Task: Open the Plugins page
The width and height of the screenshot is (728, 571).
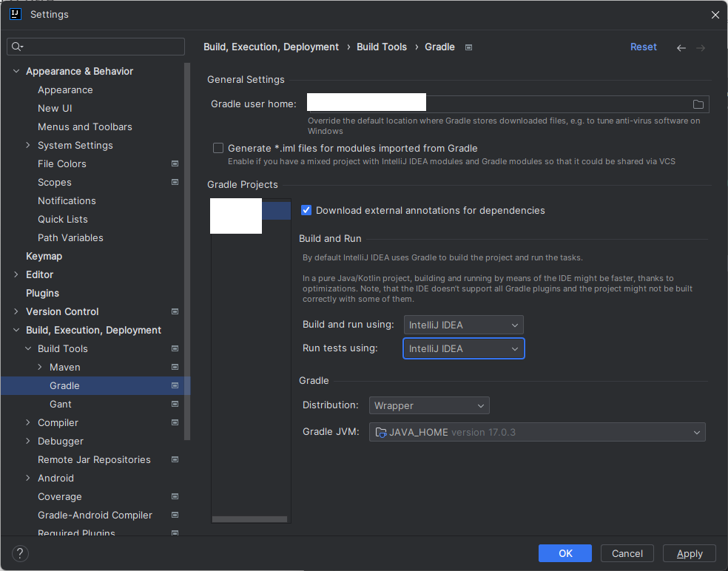Action: pyautogui.click(x=43, y=293)
